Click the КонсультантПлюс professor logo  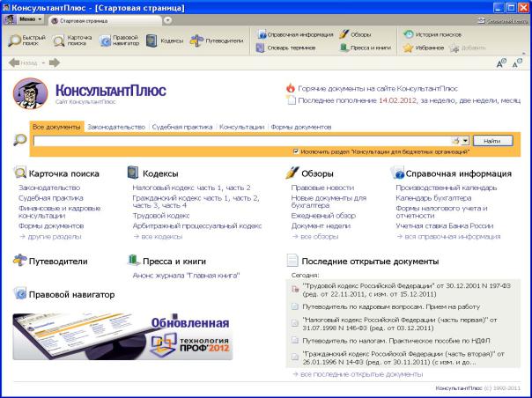point(31,93)
